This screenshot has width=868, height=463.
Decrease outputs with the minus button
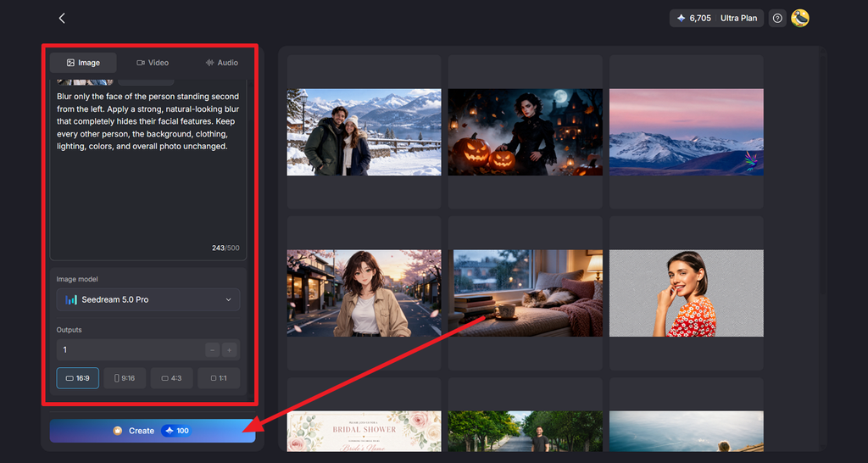pos(213,350)
